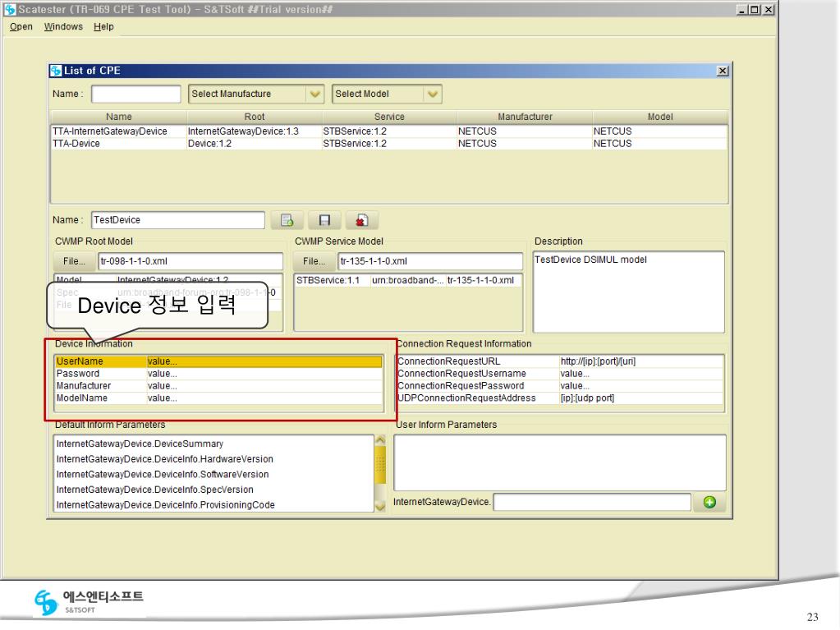Click the Name field containing TestDevice
The height and width of the screenshot is (630, 840).
click(x=178, y=220)
